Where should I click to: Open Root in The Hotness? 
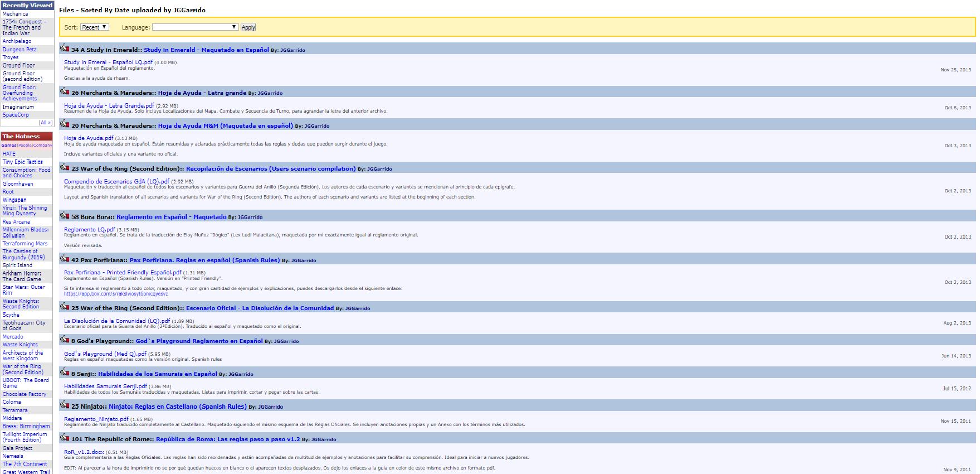click(8, 192)
